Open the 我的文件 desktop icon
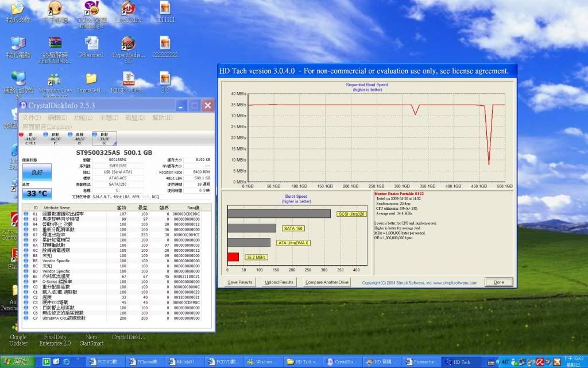Screen dimensions: 588x368 tap(18, 11)
